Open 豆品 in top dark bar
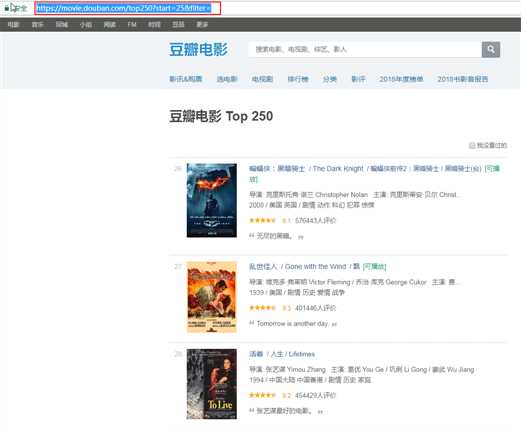 (178, 25)
